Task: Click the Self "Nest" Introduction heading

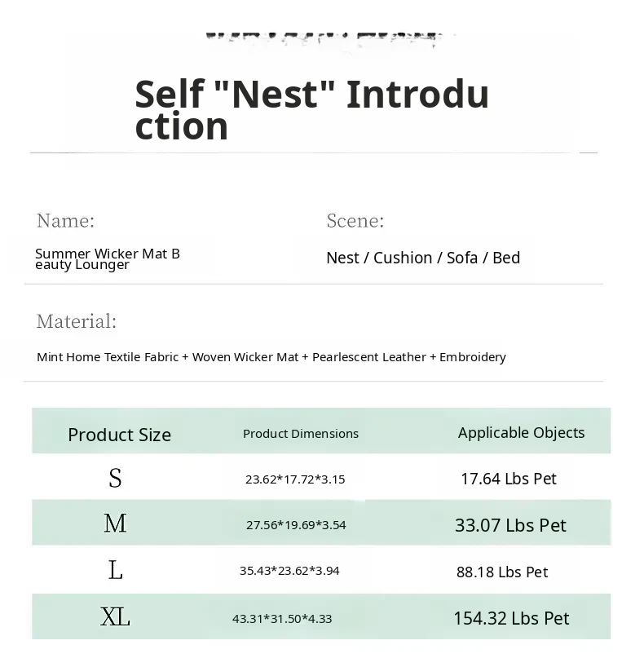Action: click(311, 109)
